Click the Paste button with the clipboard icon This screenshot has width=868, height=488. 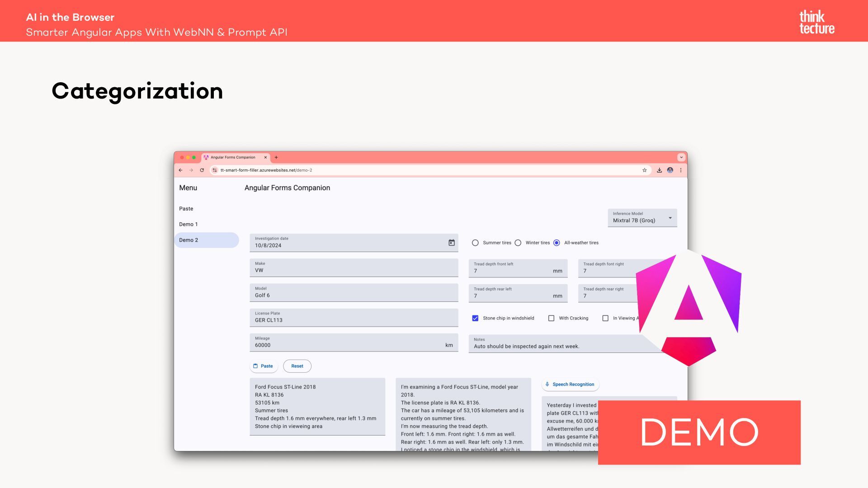[x=263, y=366]
